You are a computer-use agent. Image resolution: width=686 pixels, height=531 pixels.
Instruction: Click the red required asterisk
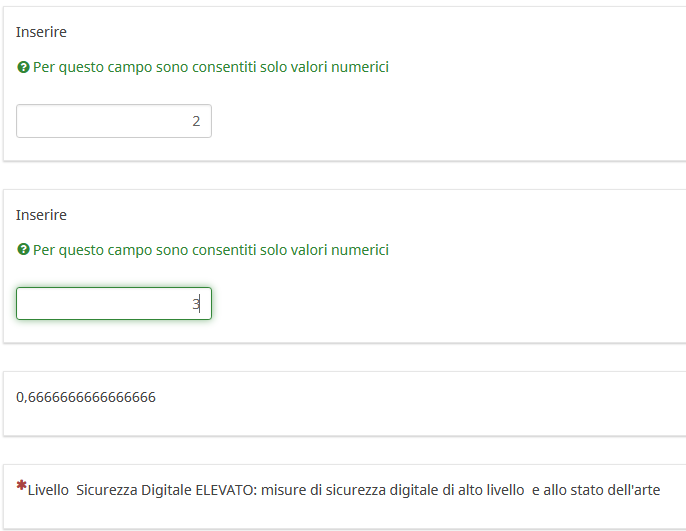tap(21, 486)
